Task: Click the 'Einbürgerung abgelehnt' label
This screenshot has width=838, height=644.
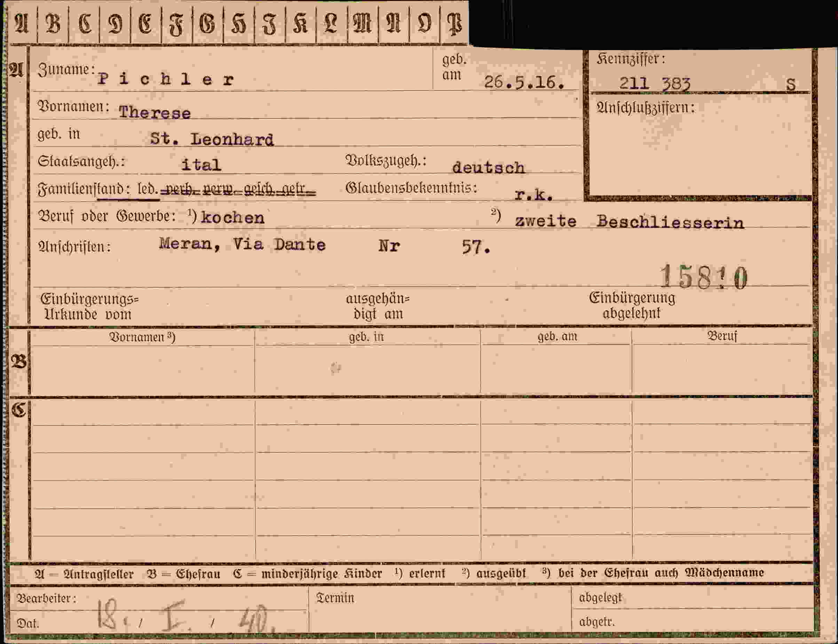Action: 632,305
